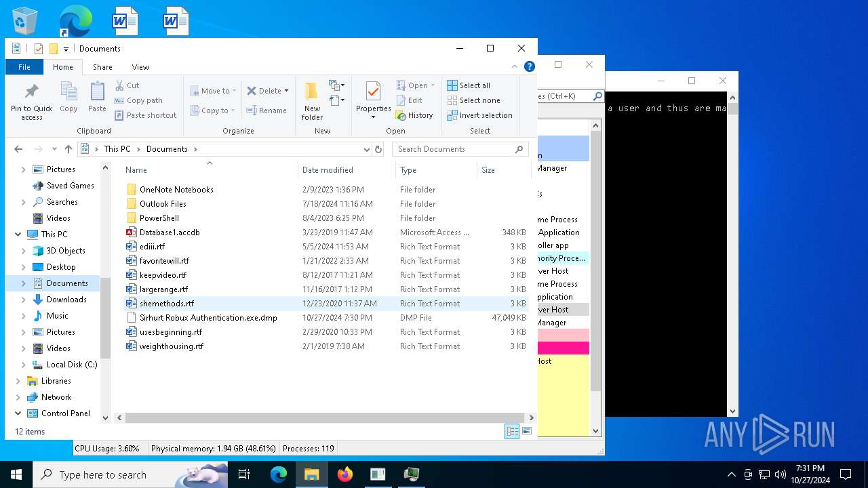Select shemethods.rtf file
This screenshot has height=488, width=868.
pyautogui.click(x=167, y=304)
